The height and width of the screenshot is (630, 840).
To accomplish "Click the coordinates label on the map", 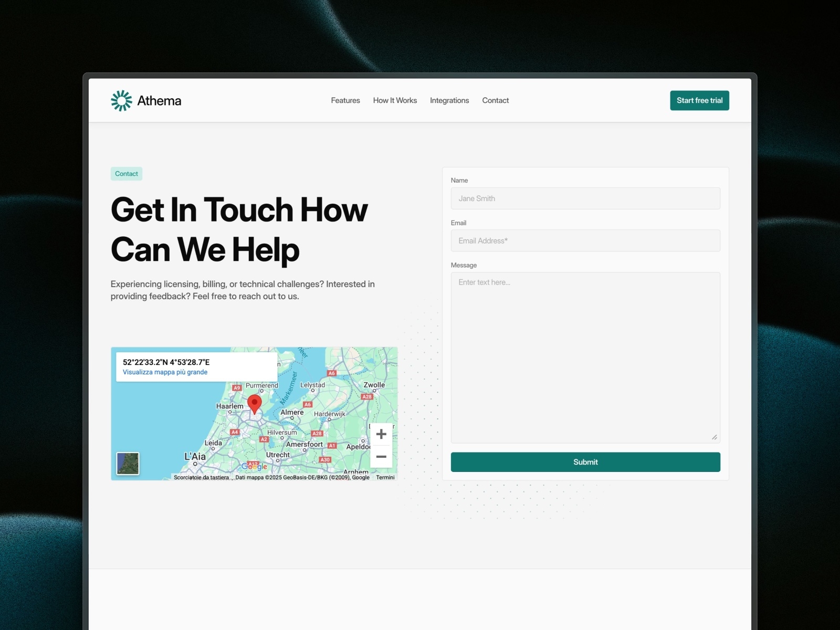I will point(166,362).
